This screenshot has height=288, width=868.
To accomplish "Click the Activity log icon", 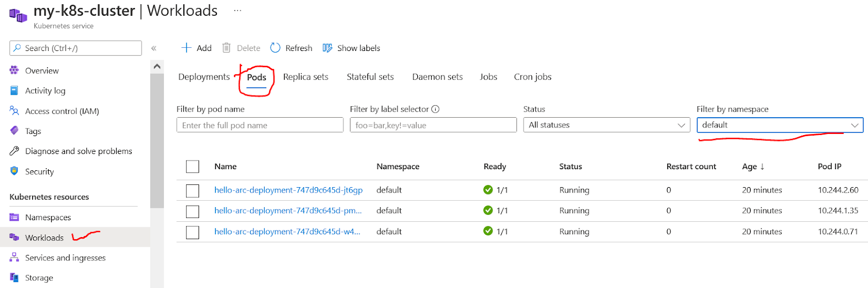I will [x=14, y=91].
